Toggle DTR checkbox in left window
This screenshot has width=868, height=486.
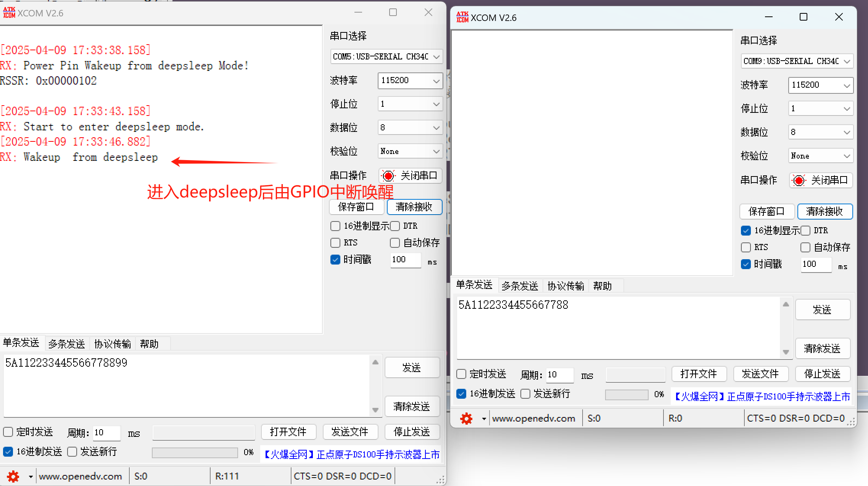395,226
